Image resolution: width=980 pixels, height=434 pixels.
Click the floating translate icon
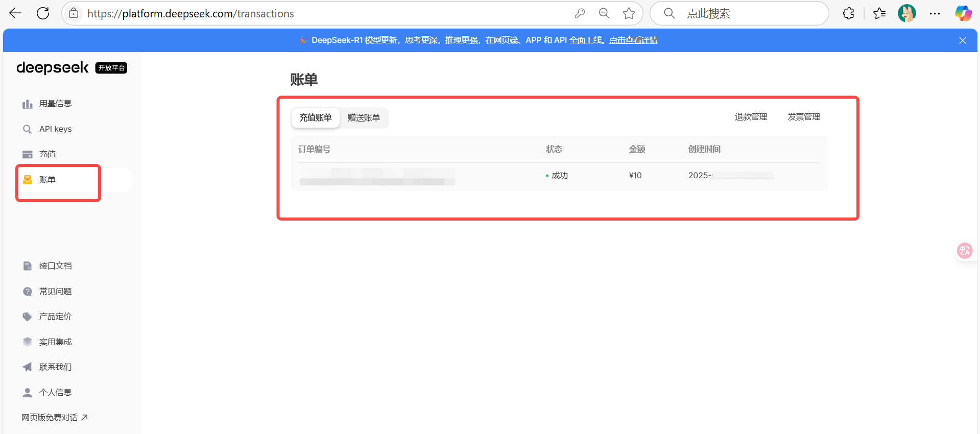964,251
